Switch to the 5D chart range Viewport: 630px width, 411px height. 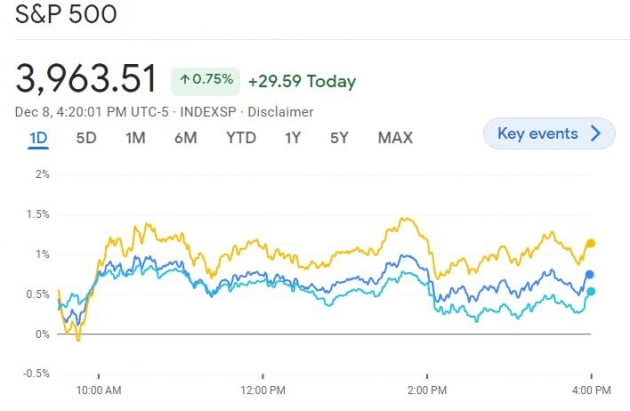86,138
